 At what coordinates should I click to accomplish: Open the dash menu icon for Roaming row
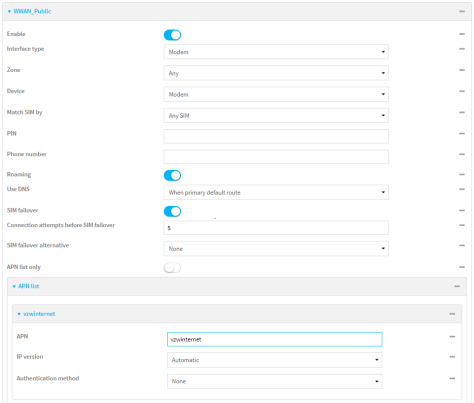coord(462,174)
